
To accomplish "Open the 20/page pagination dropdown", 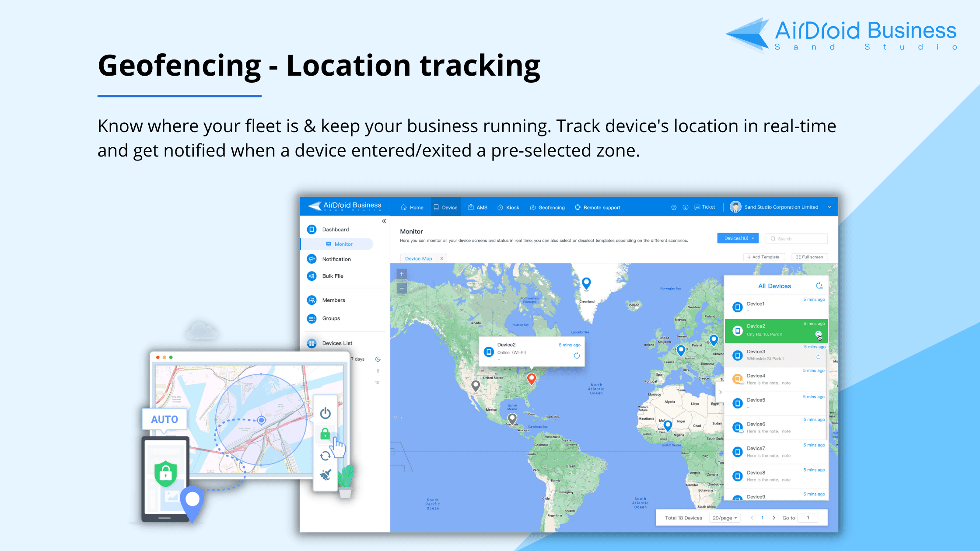I will [724, 518].
